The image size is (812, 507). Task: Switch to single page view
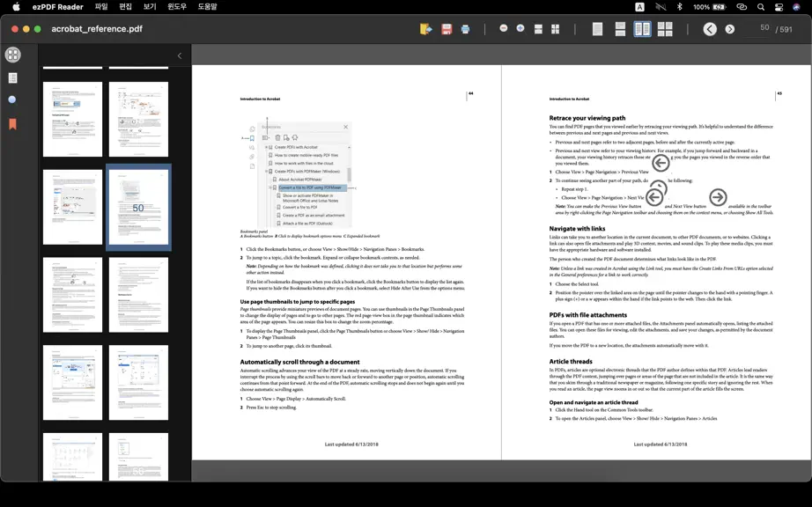coord(597,29)
